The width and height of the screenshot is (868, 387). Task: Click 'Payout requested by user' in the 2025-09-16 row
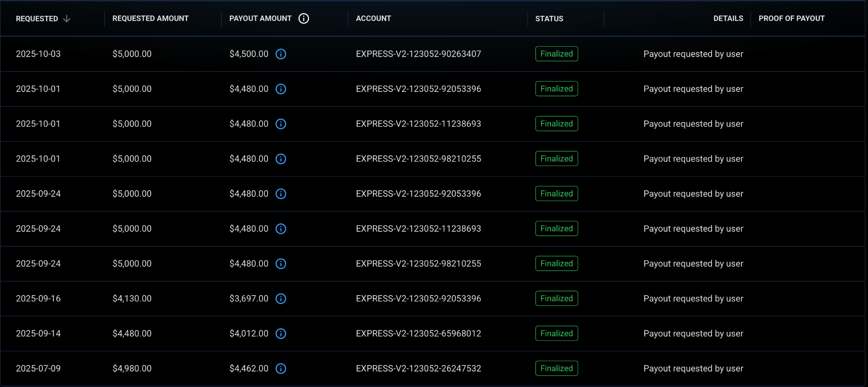point(693,299)
